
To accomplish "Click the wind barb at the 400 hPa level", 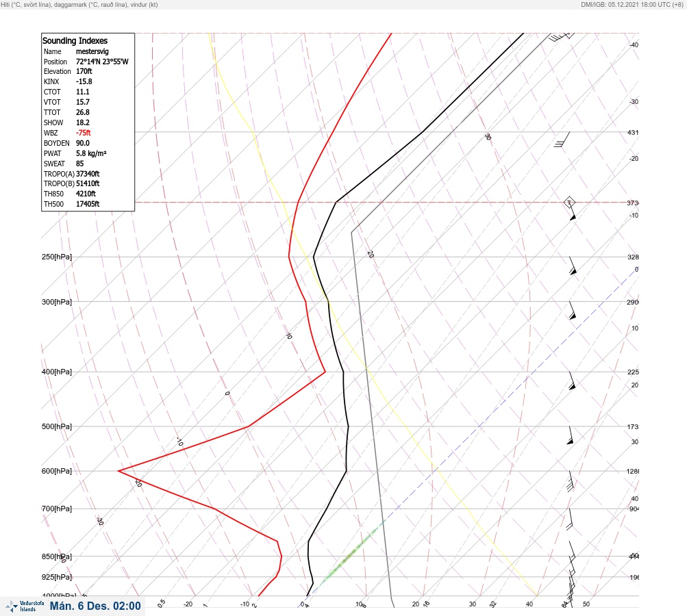I will point(572,381).
